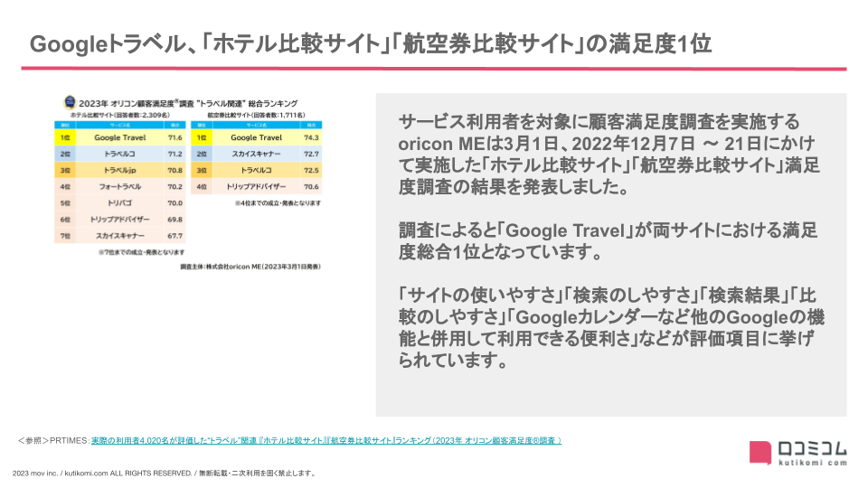Screen dimensions: 868x488
Task: Click score '74.3' in airline ticket ranking
Action: [x=311, y=137]
